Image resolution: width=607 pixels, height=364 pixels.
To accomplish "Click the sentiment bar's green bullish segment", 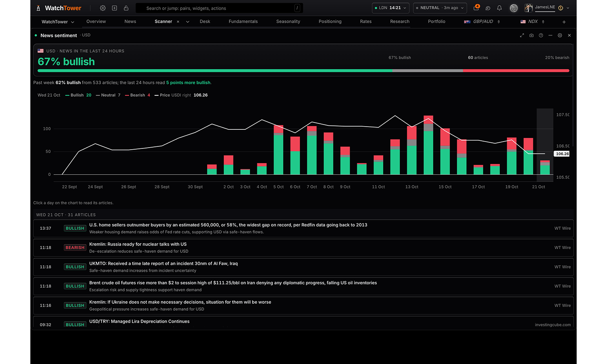I will (215, 71).
